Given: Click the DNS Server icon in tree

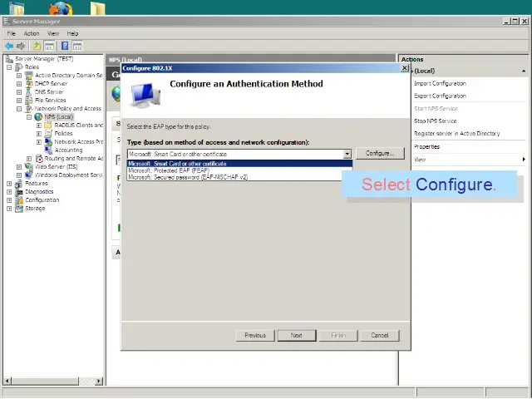Looking at the screenshot, I should click(x=29, y=92).
